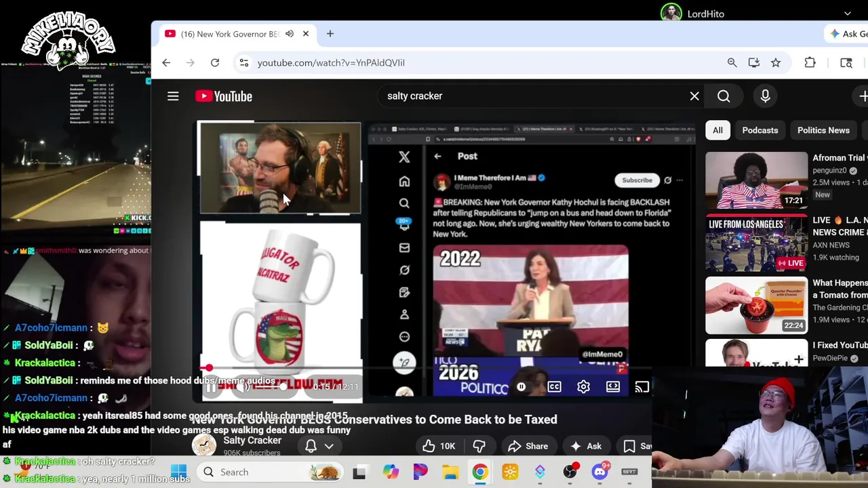
Task: Select the All filter chip
Action: (717, 130)
